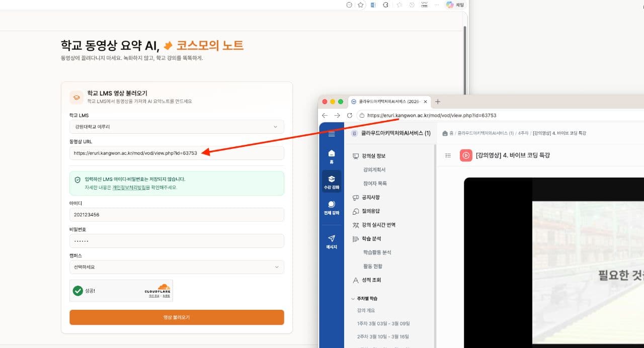The height and width of the screenshot is (348, 644).
Task: Click the graduation cap icon beside 학교 LMS 영상 불러오기
Action: (76, 97)
